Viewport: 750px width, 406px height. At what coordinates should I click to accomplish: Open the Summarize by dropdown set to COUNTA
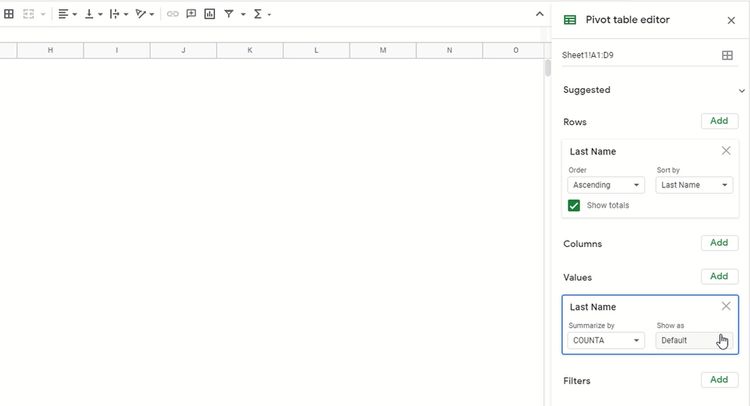606,340
